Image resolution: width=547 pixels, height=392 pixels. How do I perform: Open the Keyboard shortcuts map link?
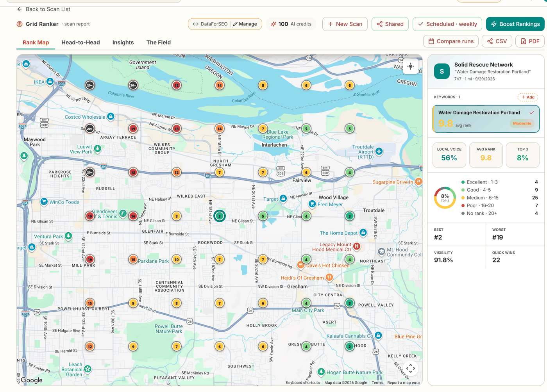303,383
